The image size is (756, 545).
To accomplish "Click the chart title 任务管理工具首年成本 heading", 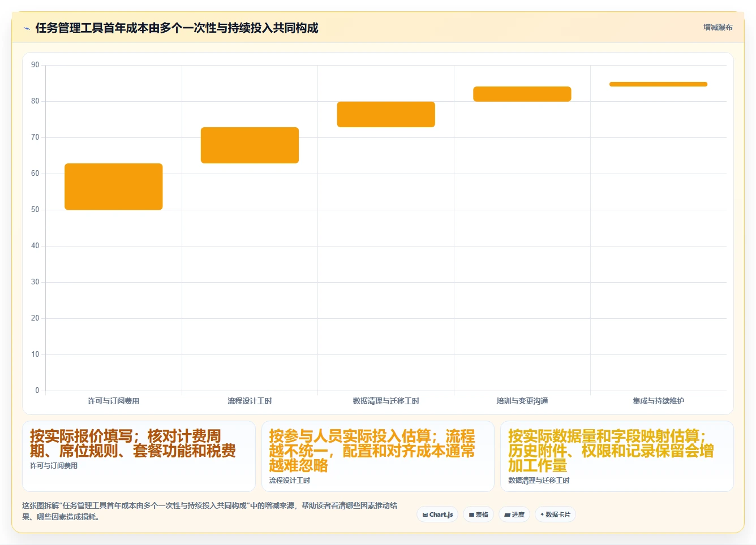I will tap(177, 28).
